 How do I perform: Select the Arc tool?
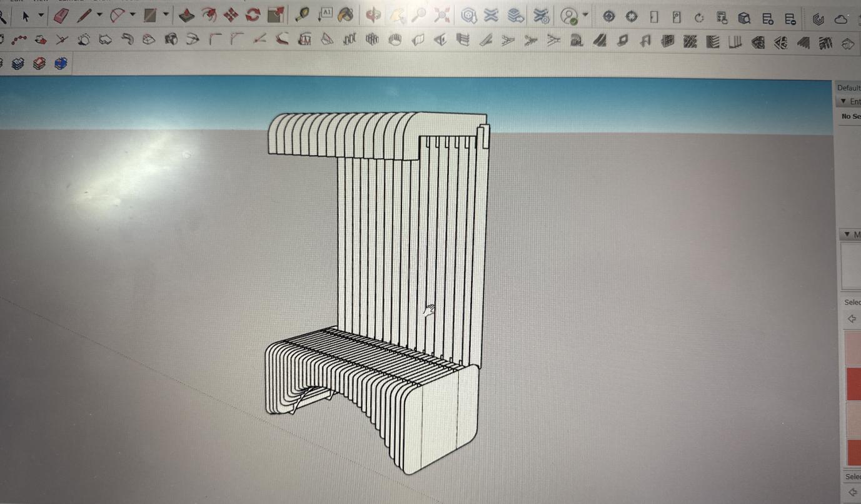point(117,16)
